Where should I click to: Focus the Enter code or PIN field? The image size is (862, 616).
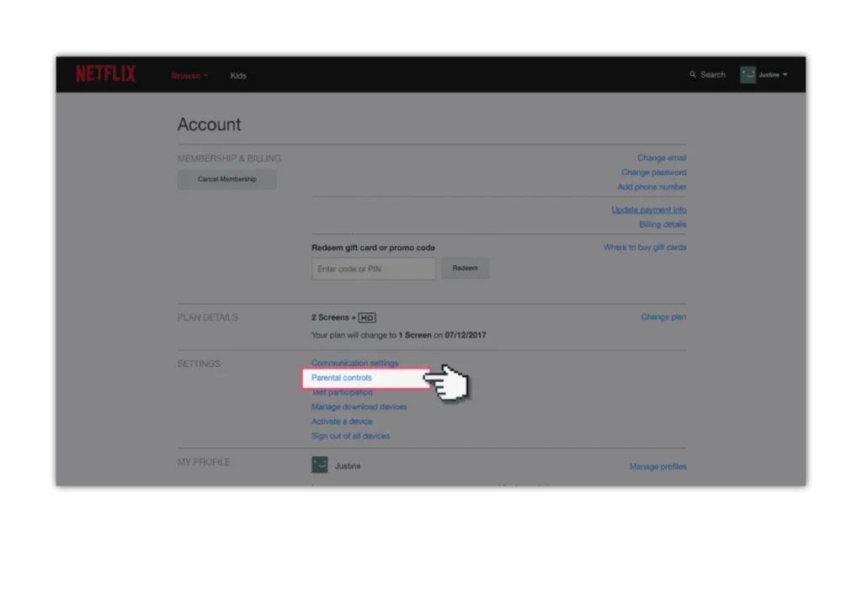373,268
